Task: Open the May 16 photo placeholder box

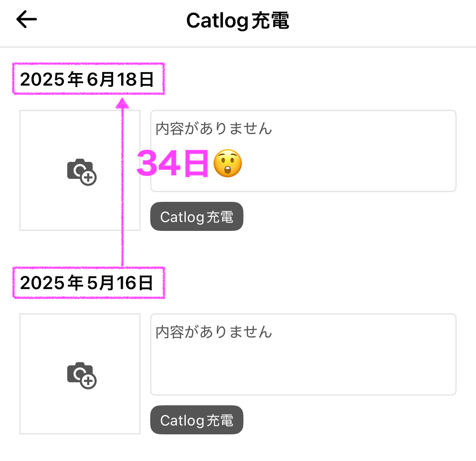Action: point(80,373)
